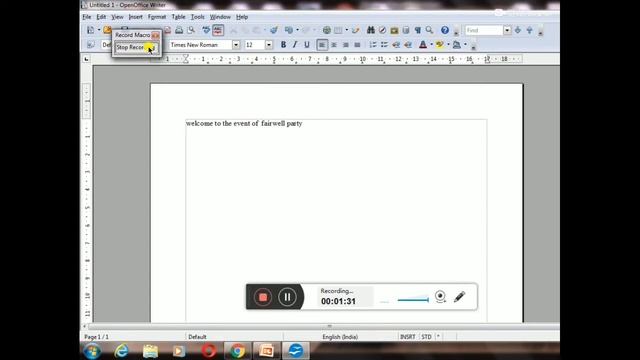Expand the font name dropdown arrow
The height and width of the screenshot is (360, 640).
click(x=236, y=44)
